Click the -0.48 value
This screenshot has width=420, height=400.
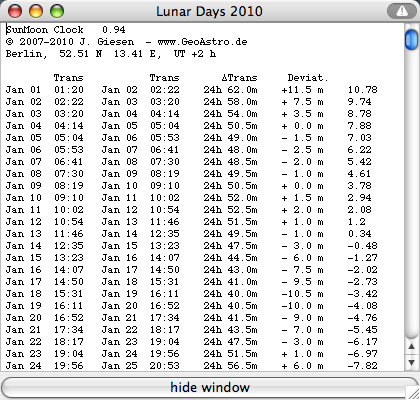coord(363,246)
